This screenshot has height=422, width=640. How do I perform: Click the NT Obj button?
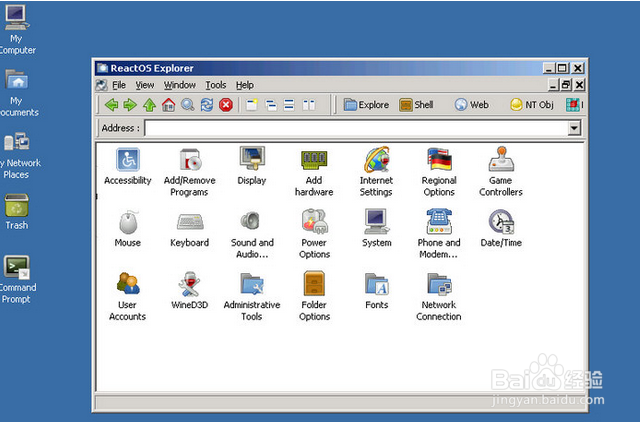(x=532, y=105)
